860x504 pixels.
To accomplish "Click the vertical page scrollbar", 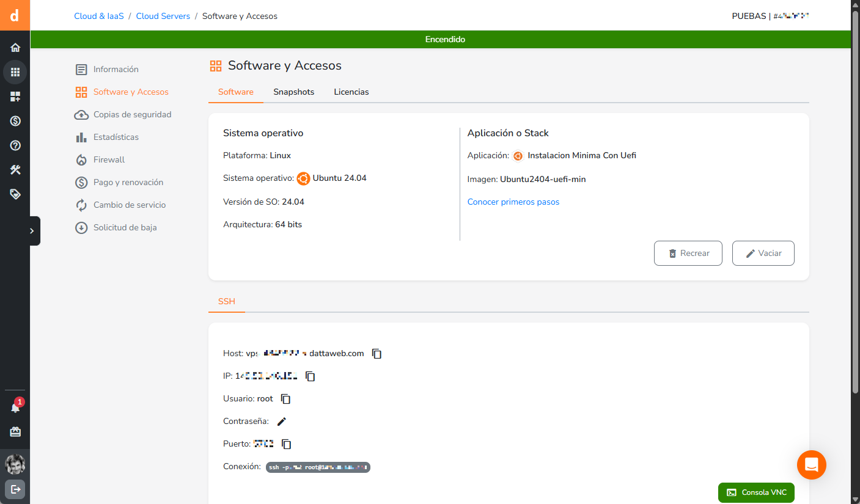I will 855,202.
